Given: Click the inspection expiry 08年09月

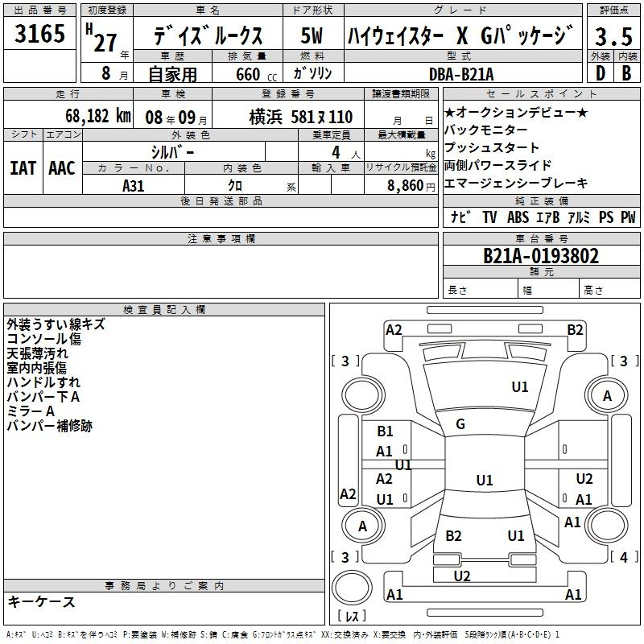Looking at the screenshot, I should pos(175,118).
